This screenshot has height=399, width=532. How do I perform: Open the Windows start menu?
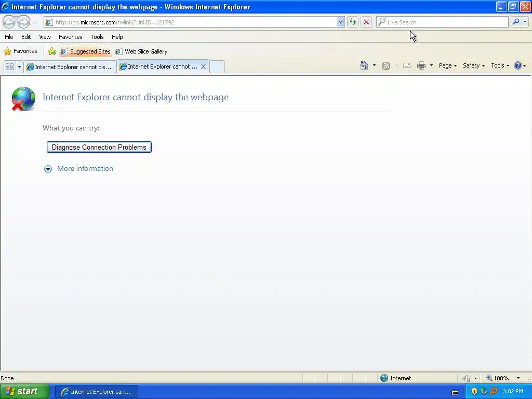pyautogui.click(x=24, y=392)
